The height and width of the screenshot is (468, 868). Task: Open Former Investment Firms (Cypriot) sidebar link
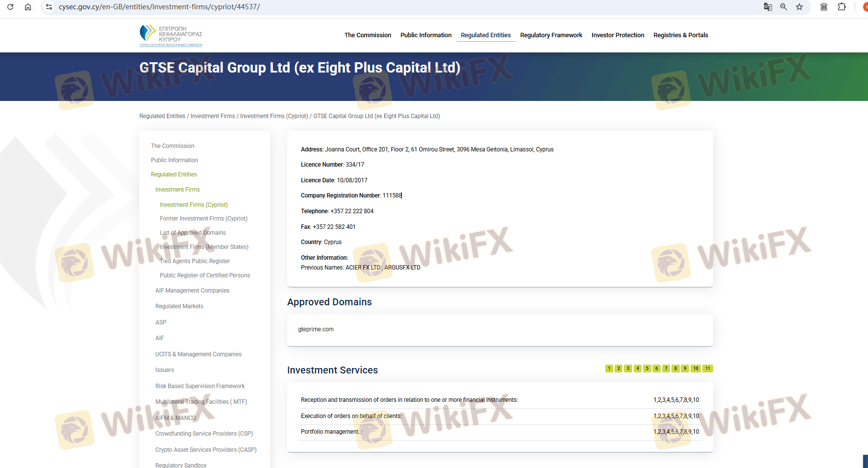[x=203, y=219]
